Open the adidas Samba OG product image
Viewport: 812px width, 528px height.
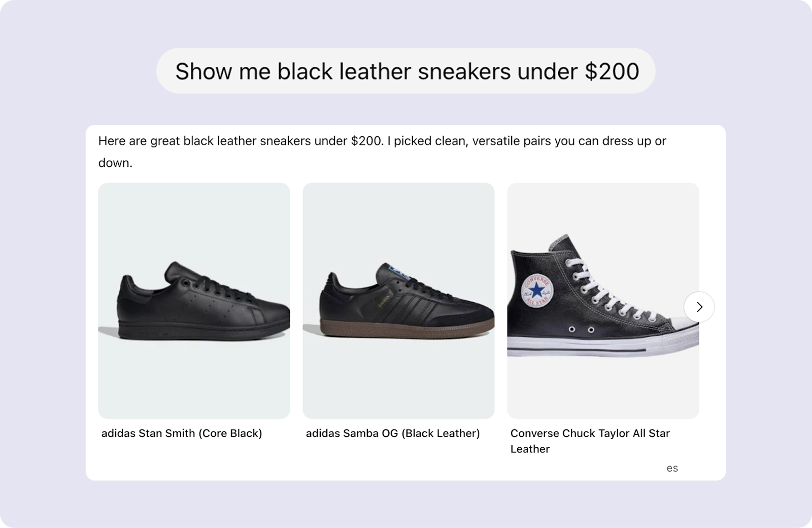pos(399,301)
